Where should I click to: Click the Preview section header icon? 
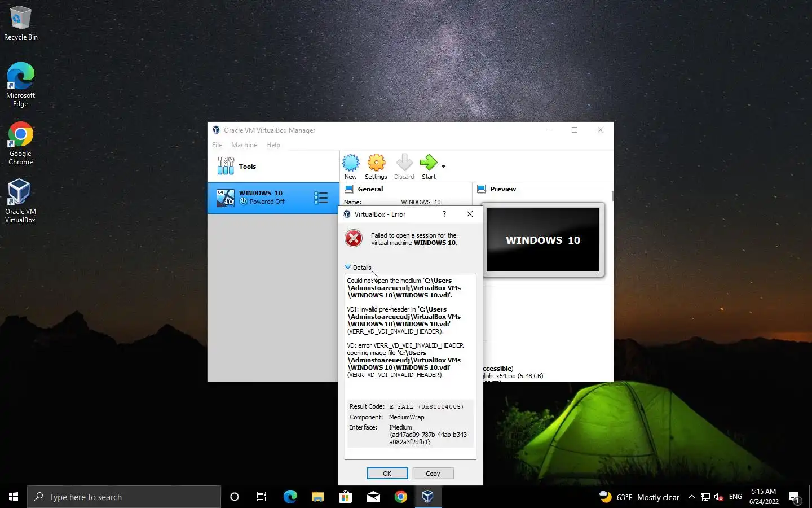pos(482,189)
